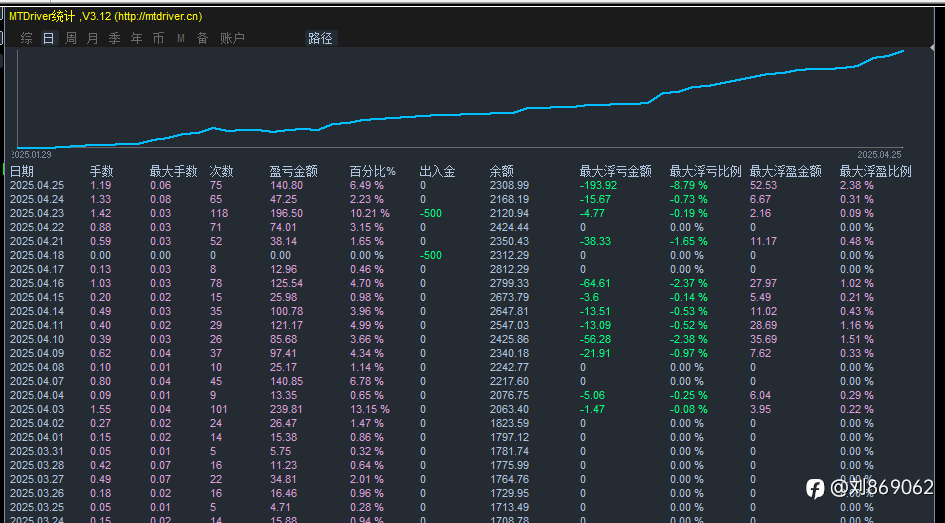
Task: Switch to the 账户 account tab
Action: 231,38
